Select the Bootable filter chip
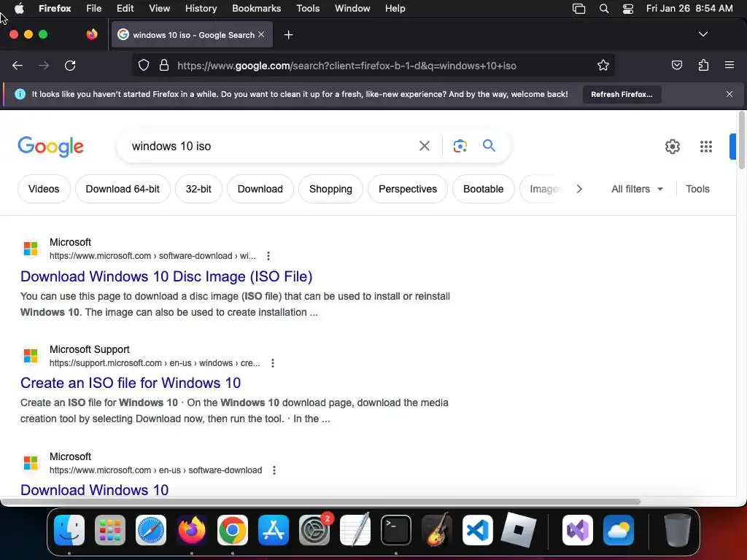747x560 pixels. click(x=483, y=189)
